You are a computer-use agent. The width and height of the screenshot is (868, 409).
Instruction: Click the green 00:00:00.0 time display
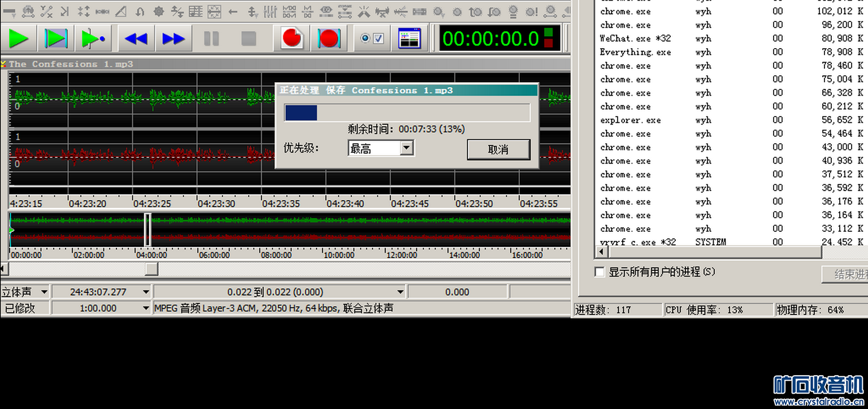coord(491,38)
